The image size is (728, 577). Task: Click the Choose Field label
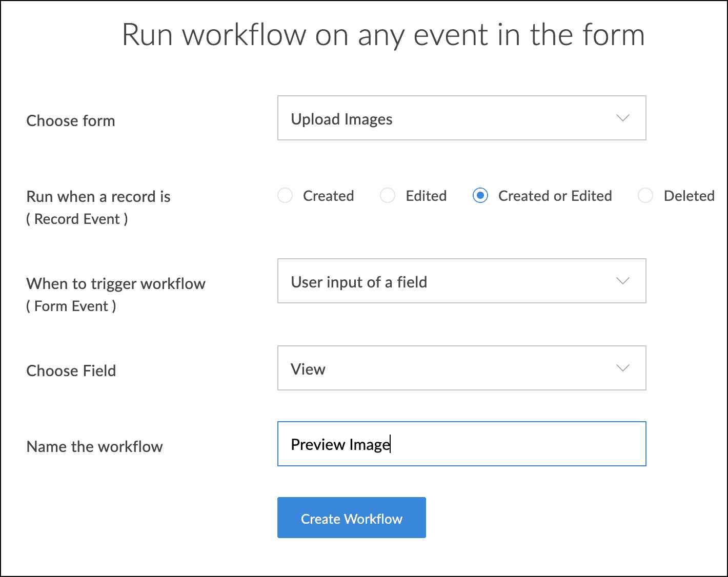click(71, 371)
